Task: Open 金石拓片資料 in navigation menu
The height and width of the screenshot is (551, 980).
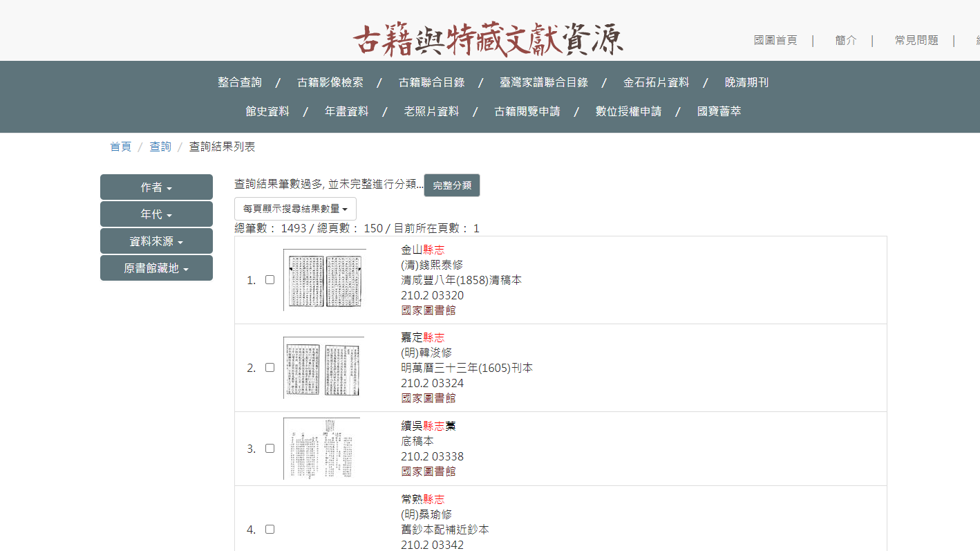Action: click(x=656, y=82)
